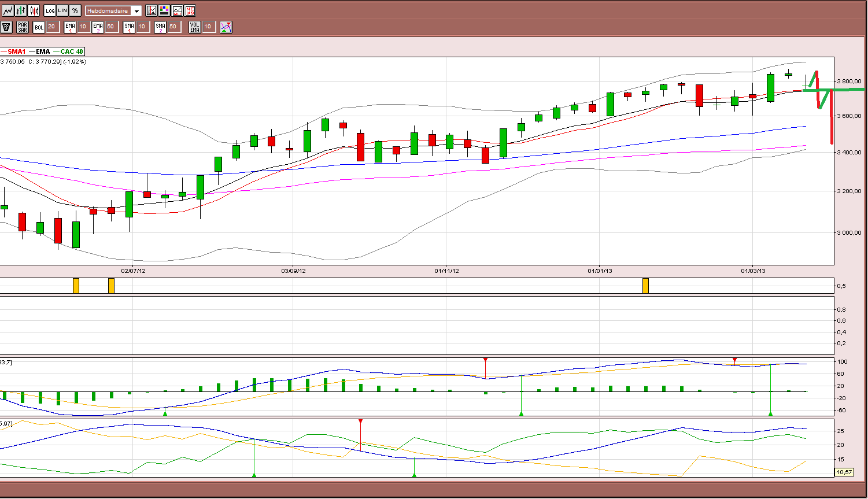Toggle the BOL Bollinger bands indicator
868x499 pixels.
[x=39, y=27]
